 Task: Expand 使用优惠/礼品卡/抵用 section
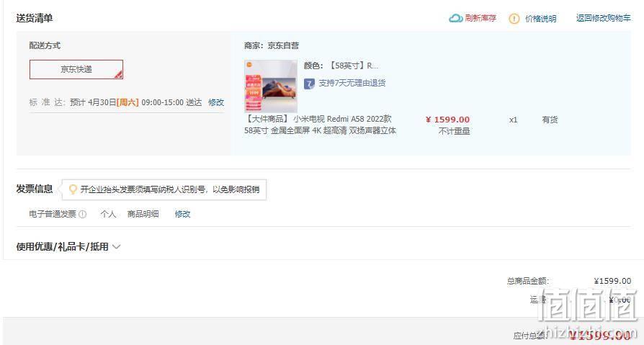click(62, 247)
